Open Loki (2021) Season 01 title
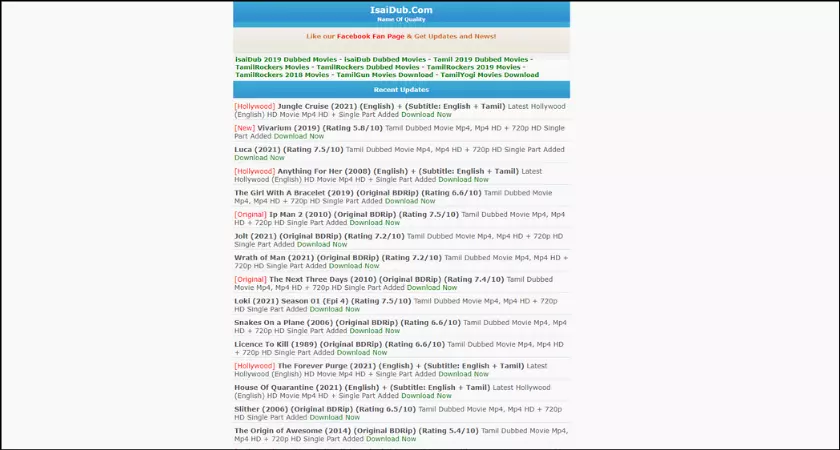This screenshot has width=840, height=450. click(323, 301)
